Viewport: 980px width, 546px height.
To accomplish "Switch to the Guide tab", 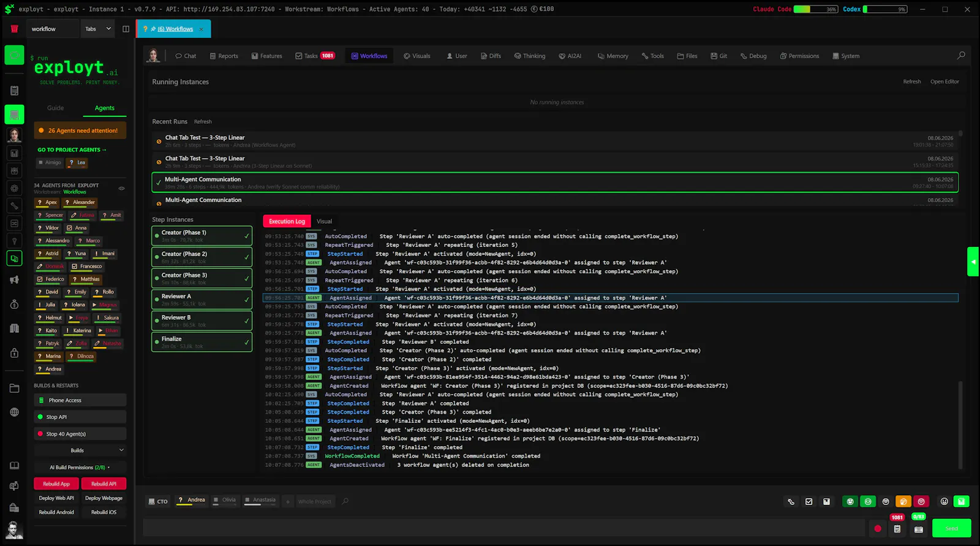I will point(56,108).
